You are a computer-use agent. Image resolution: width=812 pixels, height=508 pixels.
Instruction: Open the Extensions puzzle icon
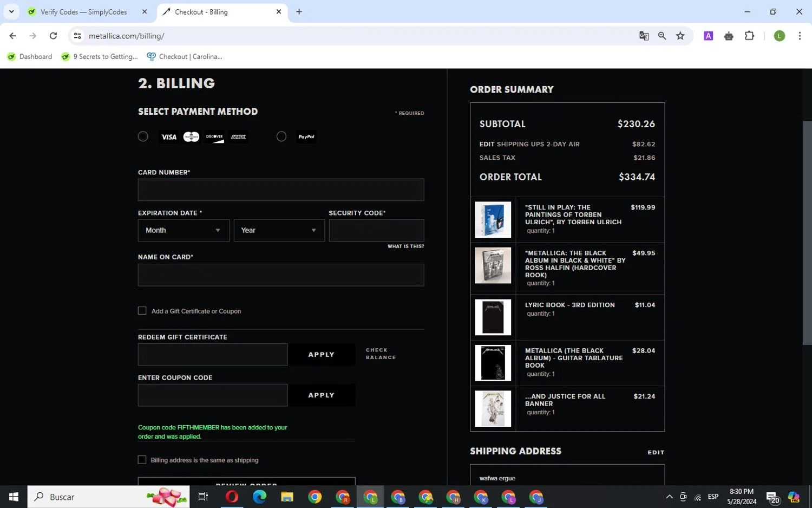[749, 36]
